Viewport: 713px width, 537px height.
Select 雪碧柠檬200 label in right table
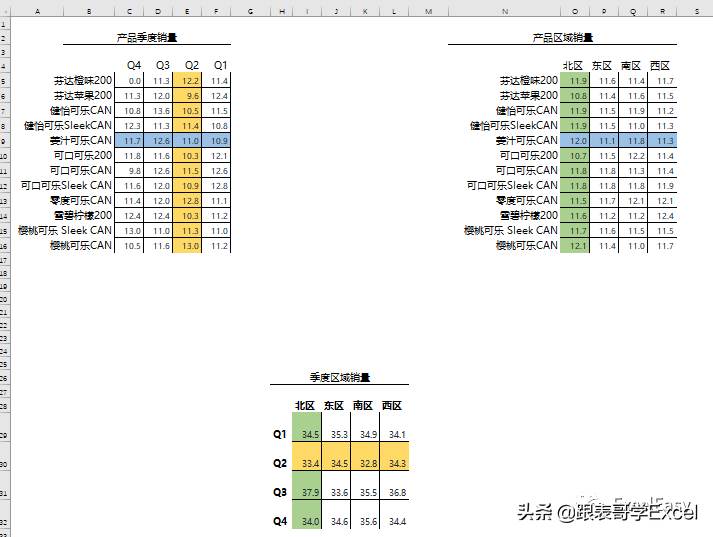point(529,216)
